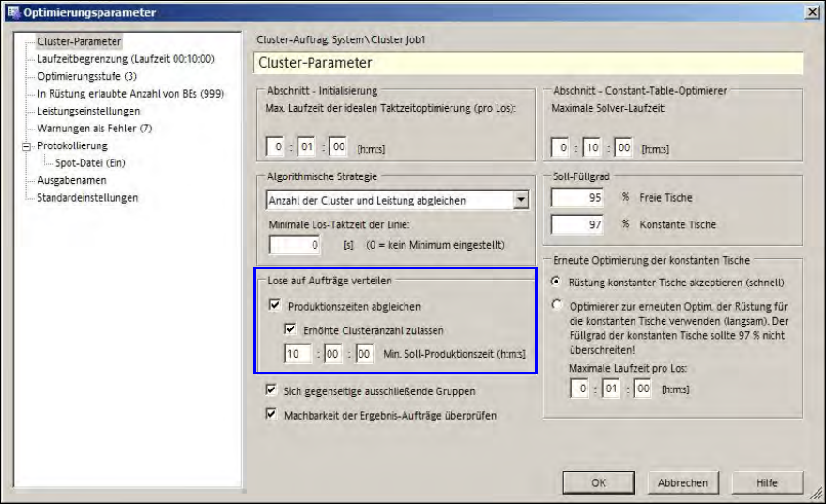The width and height of the screenshot is (826, 504).
Task: Confirm with the OK button
Action: [x=599, y=482]
